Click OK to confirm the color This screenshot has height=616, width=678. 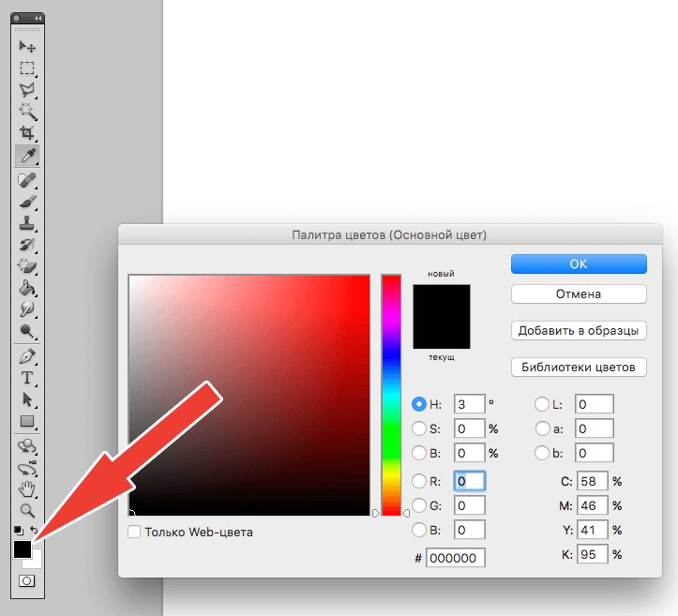point(579,264)
